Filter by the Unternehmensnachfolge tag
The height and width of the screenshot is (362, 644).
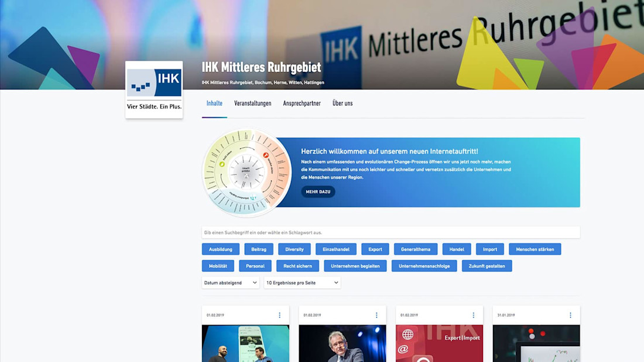coord(424,266)
